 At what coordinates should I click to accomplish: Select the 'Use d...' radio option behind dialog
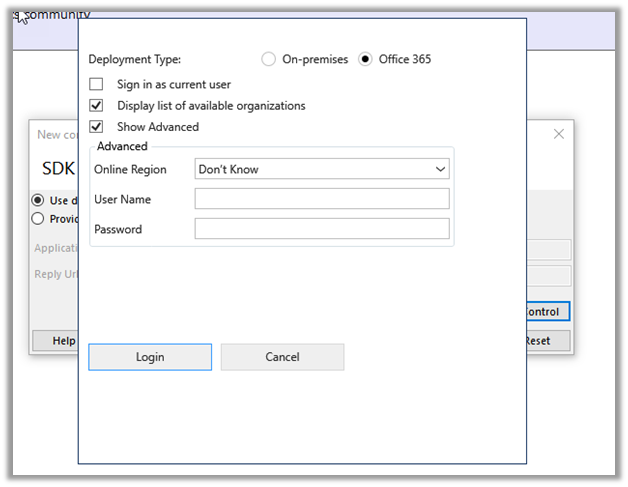click(x=38, y=200)
